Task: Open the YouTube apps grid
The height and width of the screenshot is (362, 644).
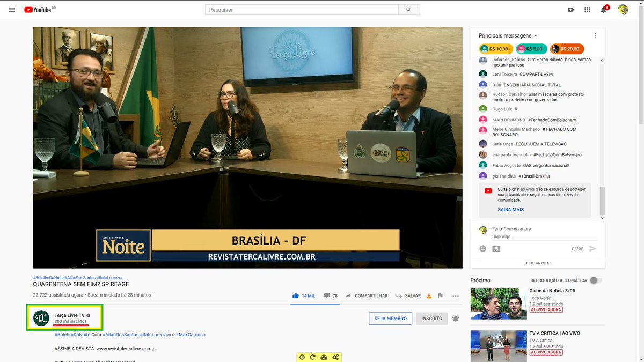Action: 587,10
